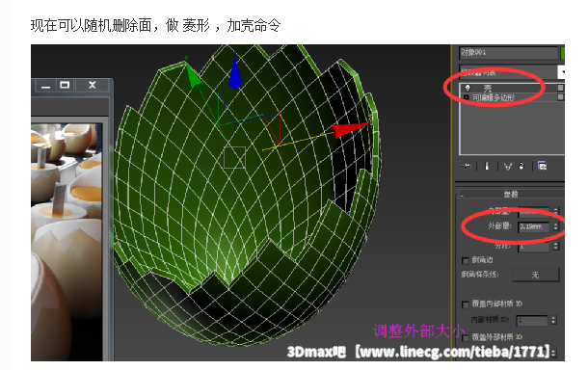Enable the 倒角边 checkbox
This screenshot has width=588, height=370.
click(x=466, y=260)
